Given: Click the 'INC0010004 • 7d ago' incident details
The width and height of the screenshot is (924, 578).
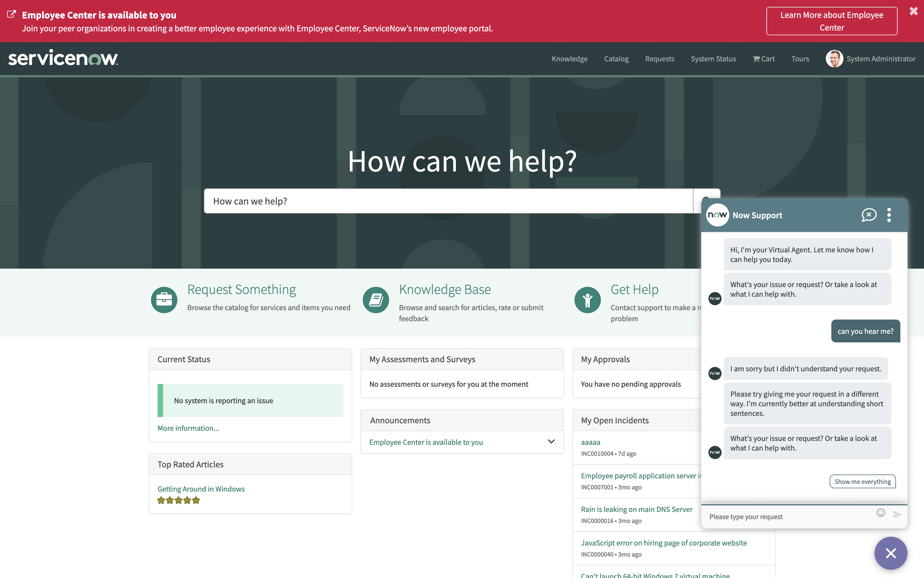Looking at the screenshot, I should [x=609, y=454].
